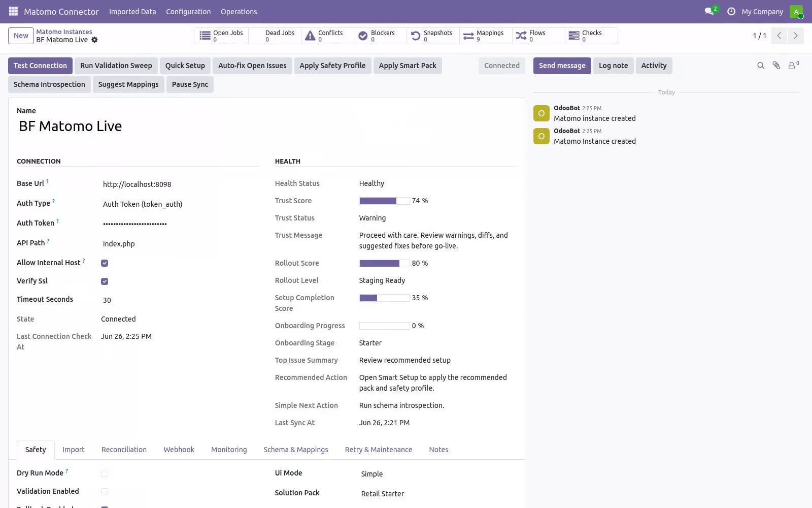Click the first OdooBot avatar for 'Matomo instance created'
The height and width of the screenshot is (508, 812).
[x=541, y=113]
